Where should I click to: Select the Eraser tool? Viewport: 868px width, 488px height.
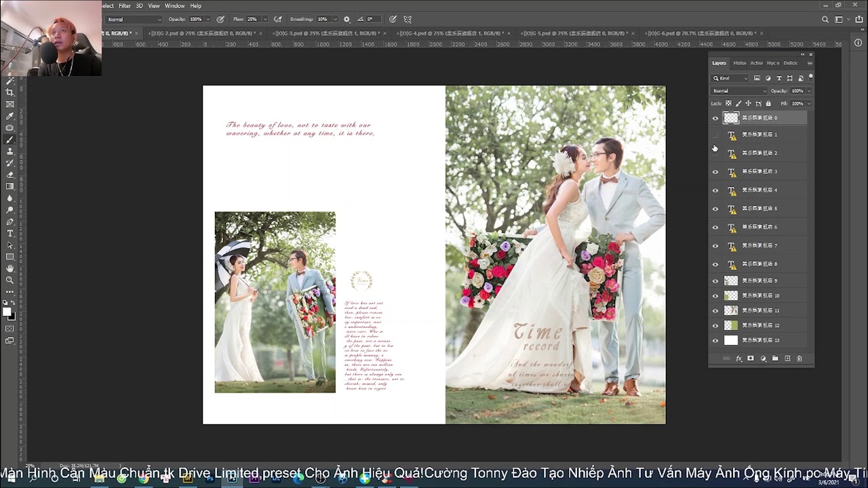tap(9, 175)
